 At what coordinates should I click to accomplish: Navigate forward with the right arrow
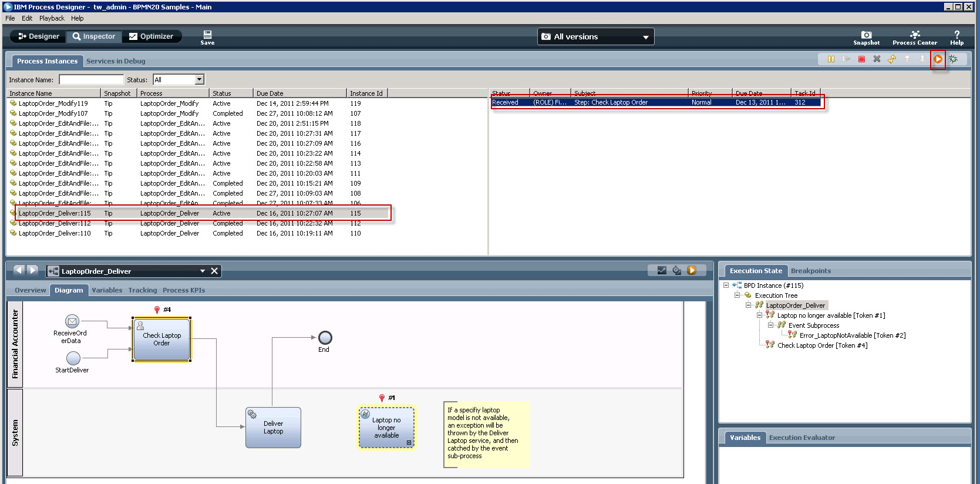[x=33, y=270]
